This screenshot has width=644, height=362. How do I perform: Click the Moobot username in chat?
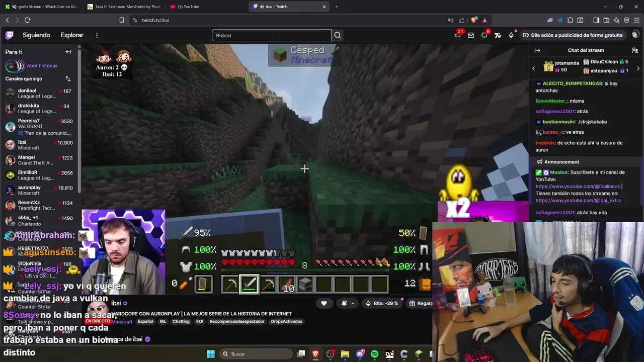pyautogui.click(x=558, y=172)
